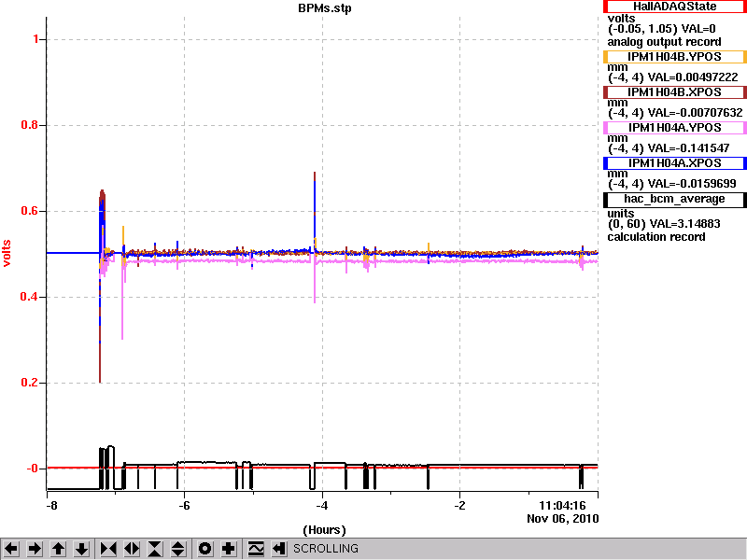The height and width of the screenshot is (560, 747).
Task: Click the plus icon in the toolbar
Action: pos(229,549)
